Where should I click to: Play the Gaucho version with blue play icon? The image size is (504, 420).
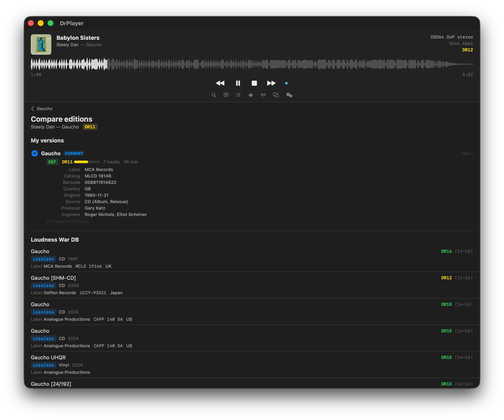coord(35,153)
